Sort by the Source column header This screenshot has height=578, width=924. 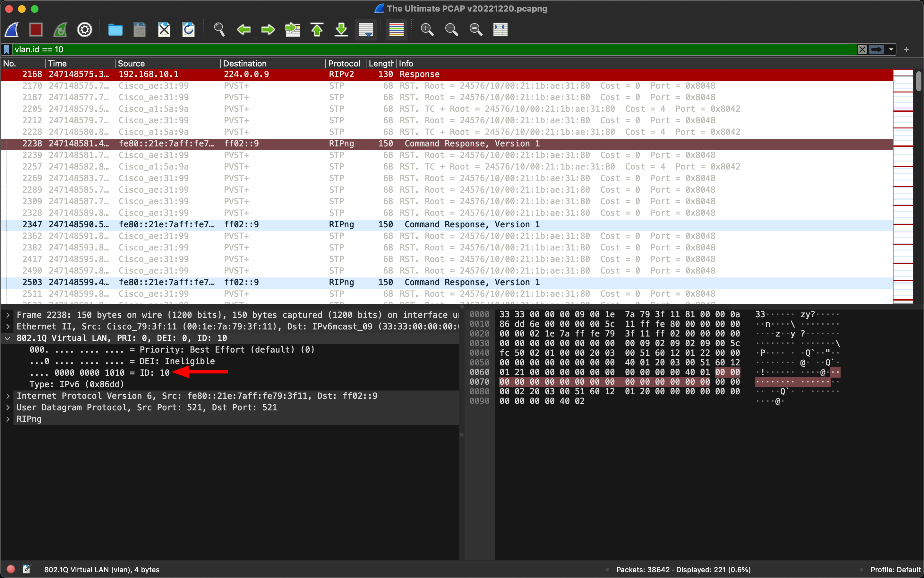(167, 64)
